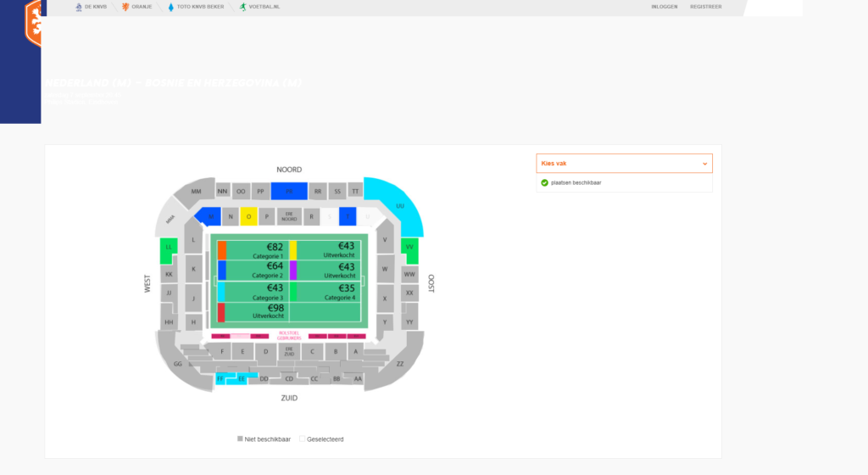The image size is (868, 475).
Task: Click the red €98 Uitverkocht color swatch
Action: click(221, 312)
